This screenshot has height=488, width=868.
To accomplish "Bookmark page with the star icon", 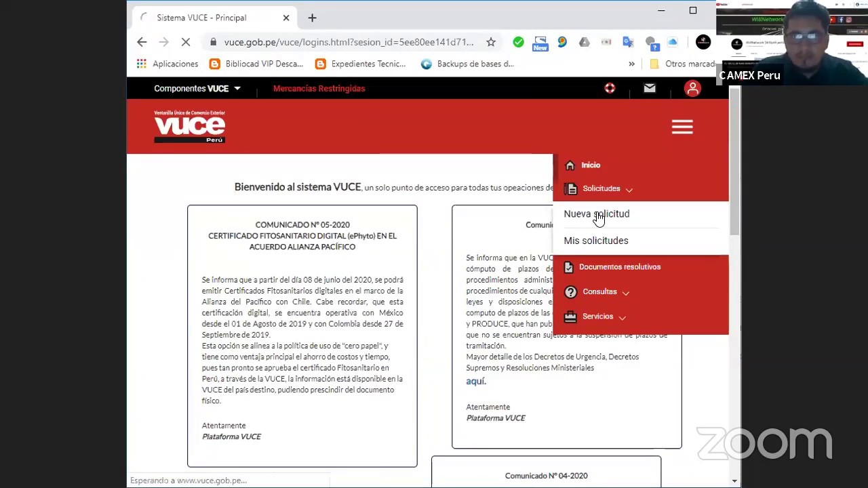I will [491, 42].
